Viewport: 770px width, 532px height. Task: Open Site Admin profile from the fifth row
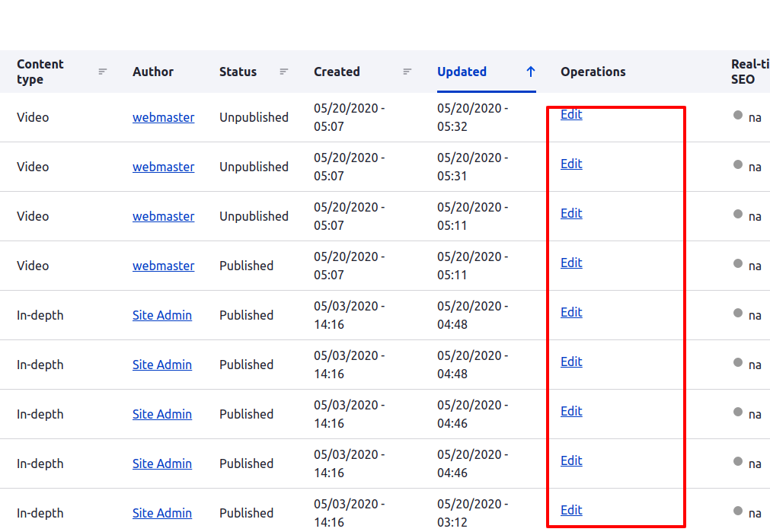point(162,315)
